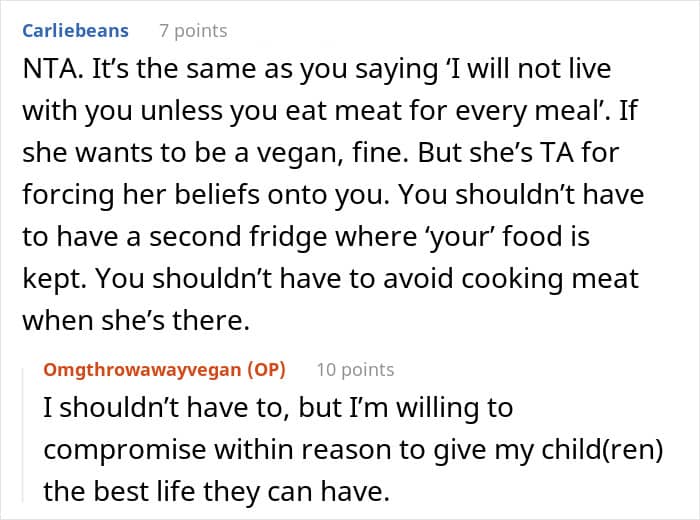Image resolution: width=700 pixels, height=520 pixels.
Task: Click the Omgthrowawayvegan username link
Action: click(142, 369)
